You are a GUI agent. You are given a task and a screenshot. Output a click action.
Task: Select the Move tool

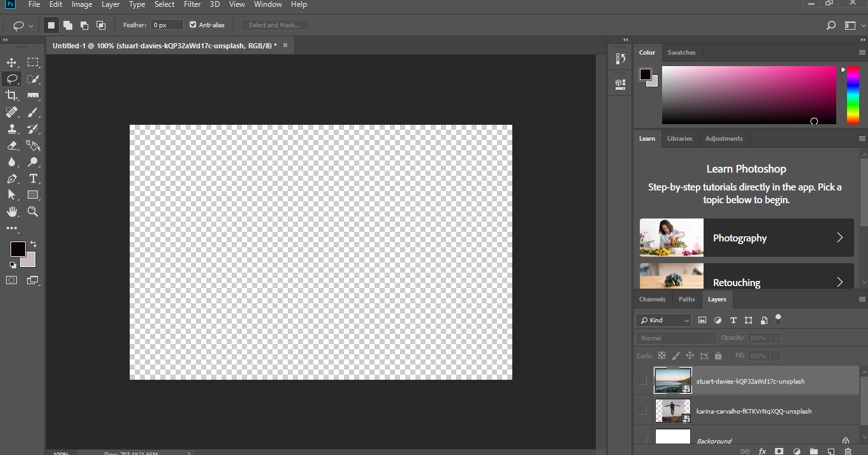click(x=12, y=63)
